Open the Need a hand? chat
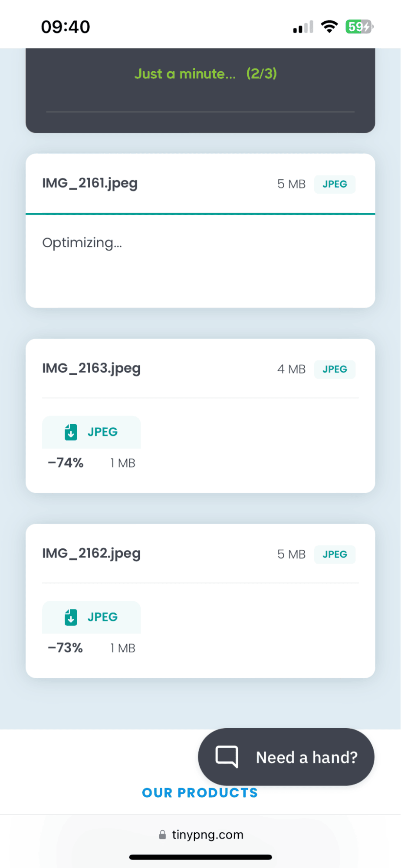The width and height of the screenshot is (401, 868). coord(306,757)
